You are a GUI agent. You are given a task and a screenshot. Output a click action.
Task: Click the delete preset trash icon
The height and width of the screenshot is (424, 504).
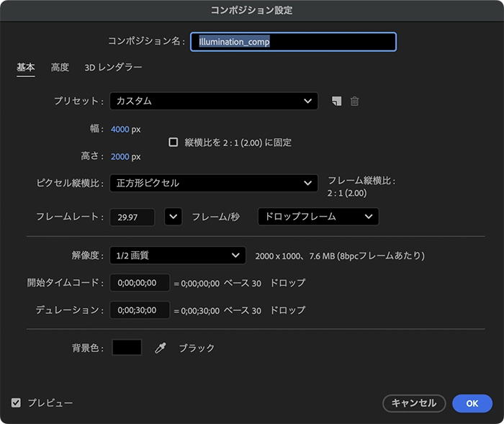click(354, 101)
